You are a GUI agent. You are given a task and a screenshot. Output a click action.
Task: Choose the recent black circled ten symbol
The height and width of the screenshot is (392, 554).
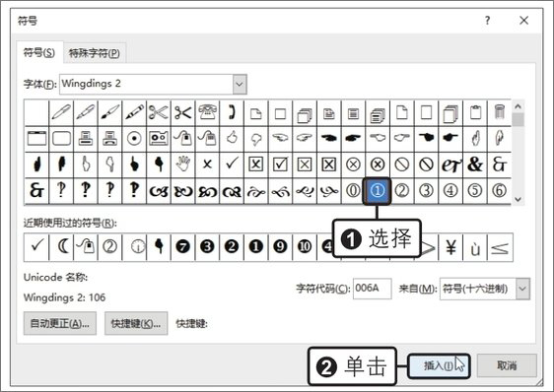305,246
